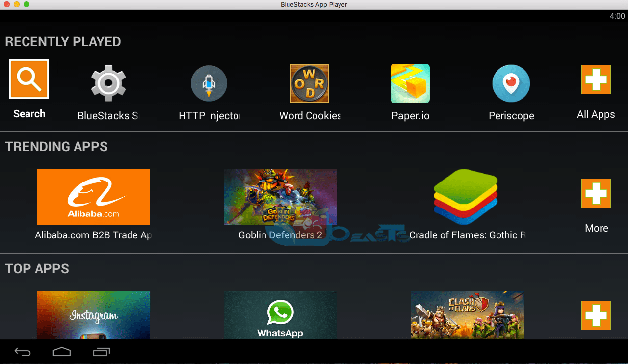Image resolution: width=628 pixels, height=364 pixels.
Task: Select the "Cradle of Flames: Gothic R" title
Action: click(468, 235)
